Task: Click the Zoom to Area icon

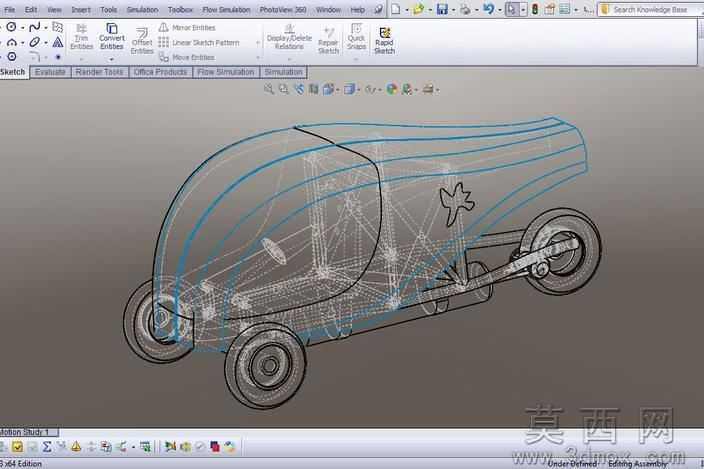Action: coord(284,89)
